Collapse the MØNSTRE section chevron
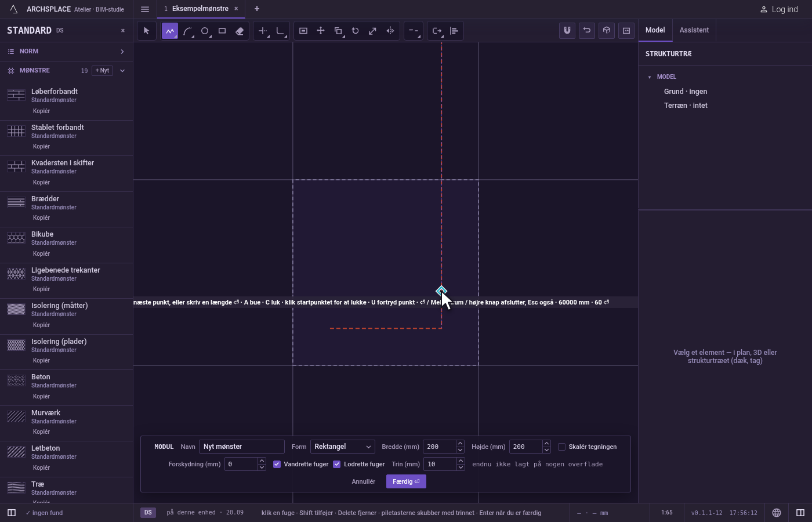Screen dimensions: 812x522 click(x=122, y=71)
